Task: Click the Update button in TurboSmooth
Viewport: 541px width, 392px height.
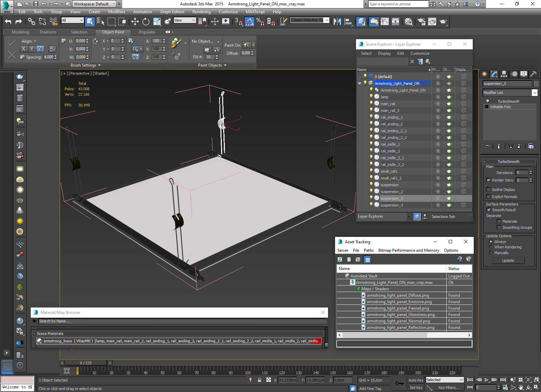Action: tap(508, 261)
